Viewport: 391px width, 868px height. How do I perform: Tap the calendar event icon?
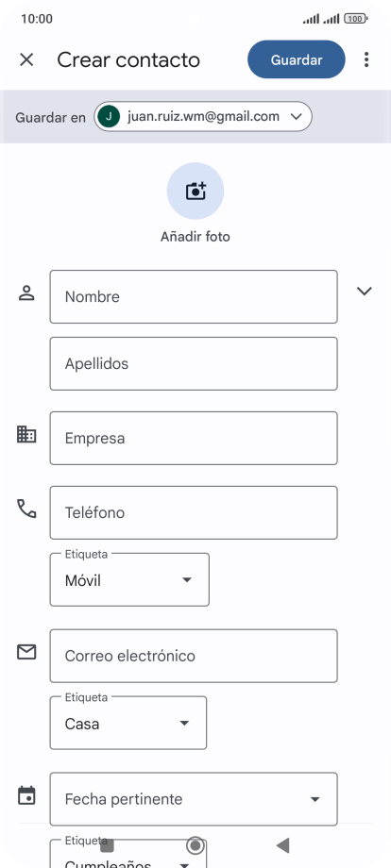point(26,795)
